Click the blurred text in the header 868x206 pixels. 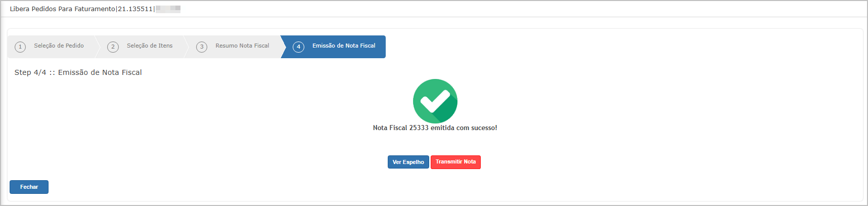pyautogui.click(x=168, y=9)
